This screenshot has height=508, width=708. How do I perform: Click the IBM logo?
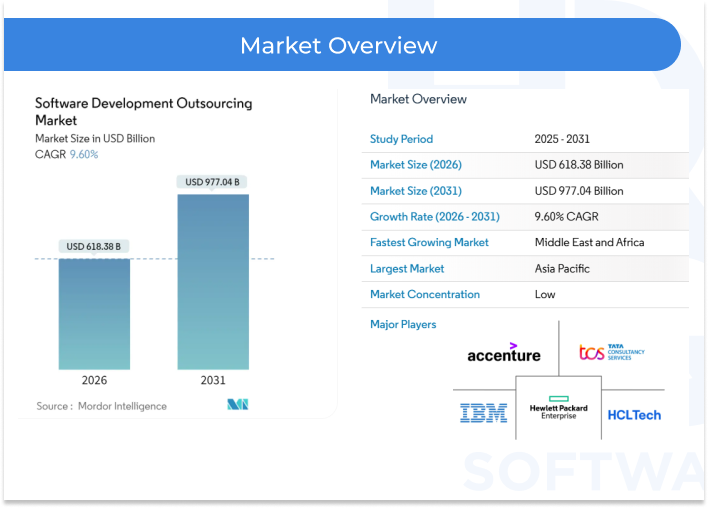(x=484, y=413)
